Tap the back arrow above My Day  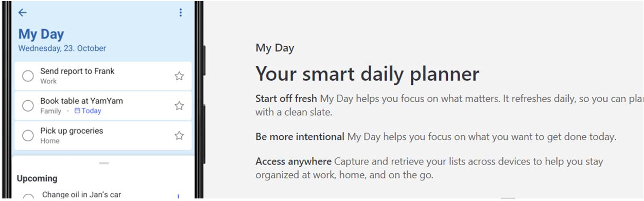pyautogui.click(x=23, y=13)
